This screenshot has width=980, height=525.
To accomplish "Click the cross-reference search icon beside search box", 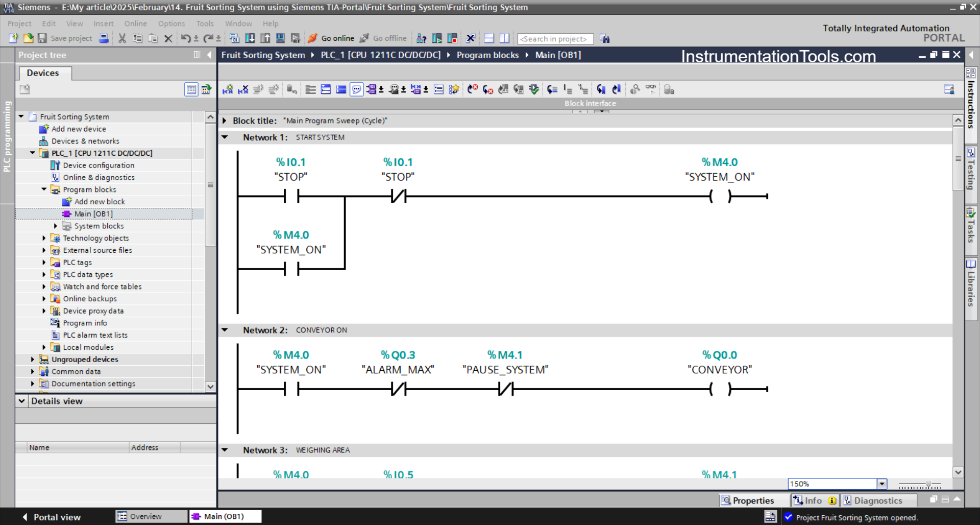I will pos(605,38).
